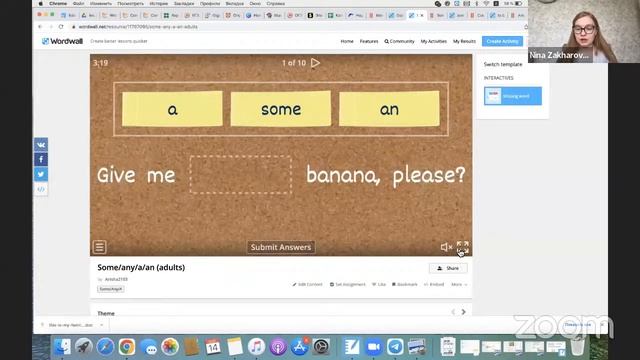
Task: Open the Chrome menu in the menu bar
Action: tap(58, 4)
